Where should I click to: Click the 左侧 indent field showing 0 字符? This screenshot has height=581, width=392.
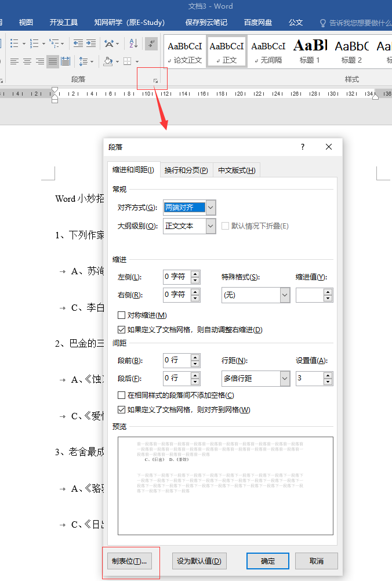pyautogui.click(x=177, y=277)
